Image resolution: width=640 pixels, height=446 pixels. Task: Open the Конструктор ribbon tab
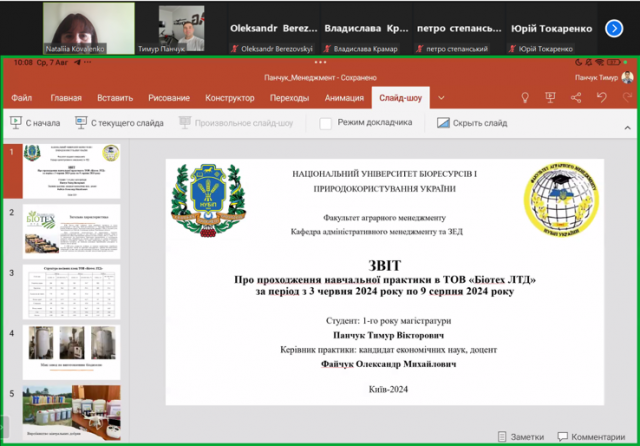230,98
